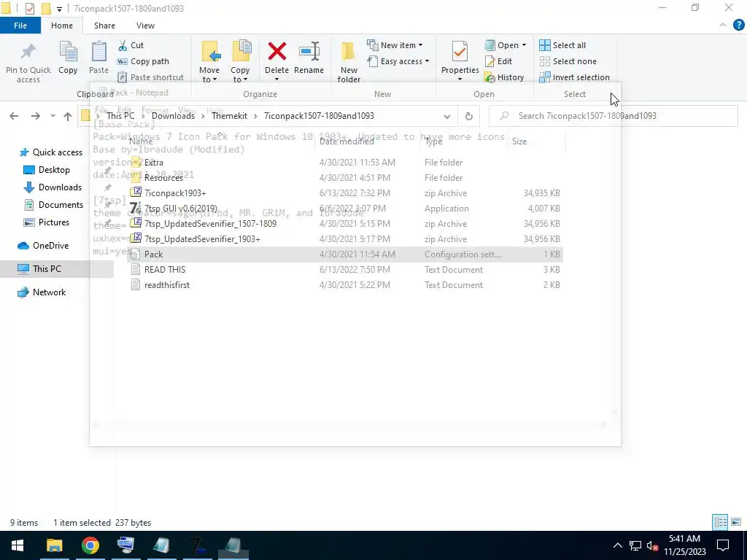This screenshot has height=560, width=747.
Task: Show file History
Action: tap(504, 77)
